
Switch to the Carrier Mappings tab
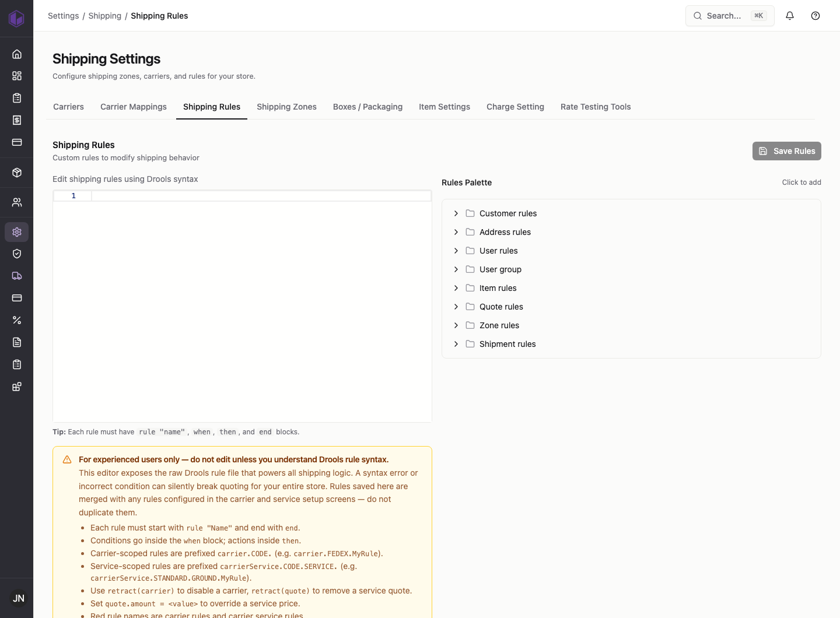[x=134, y=107]
